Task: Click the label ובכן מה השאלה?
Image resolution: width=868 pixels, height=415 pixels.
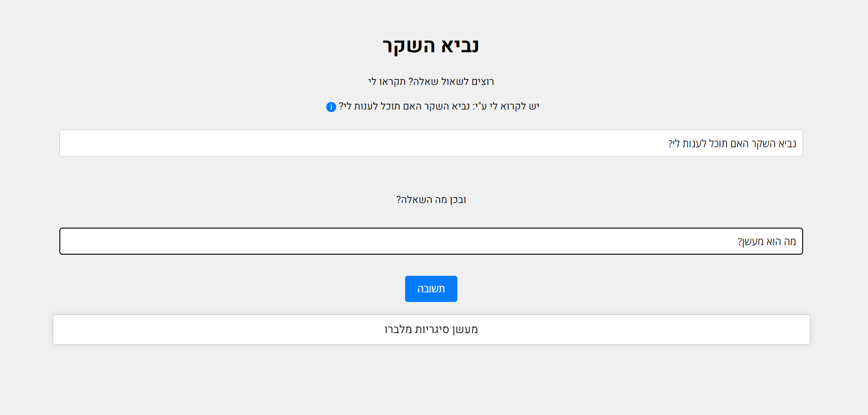Action: [431, 199]
